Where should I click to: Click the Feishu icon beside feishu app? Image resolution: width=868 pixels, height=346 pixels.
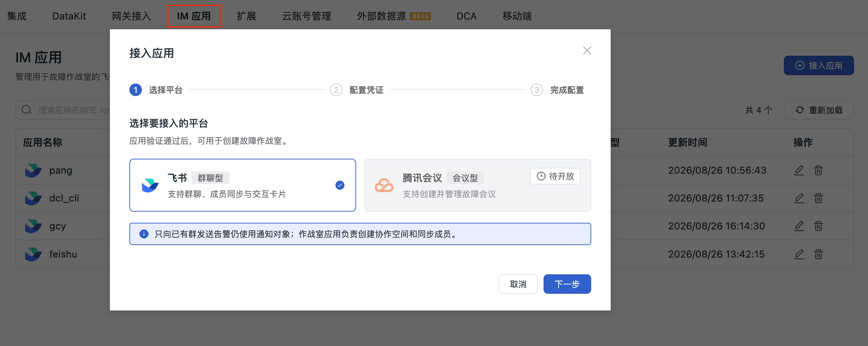pos(33,254)
